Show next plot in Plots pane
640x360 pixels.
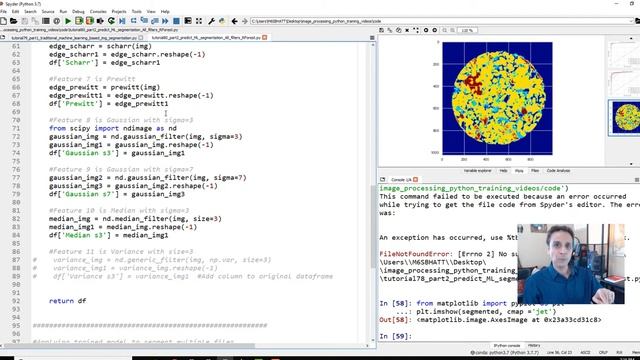(435, 30)
